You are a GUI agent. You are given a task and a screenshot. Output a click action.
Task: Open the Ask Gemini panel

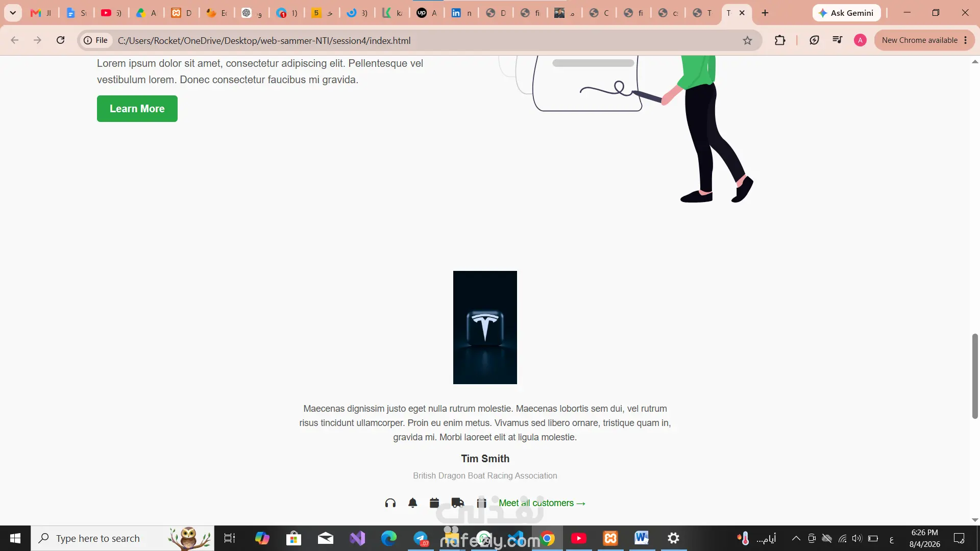pyautogui.click(x=846, y=13)
